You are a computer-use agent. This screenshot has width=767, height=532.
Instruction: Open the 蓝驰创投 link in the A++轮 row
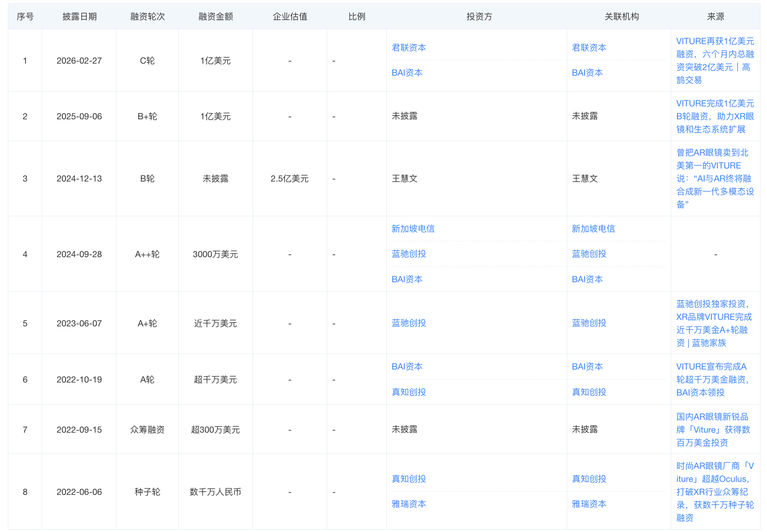[408, 254]
